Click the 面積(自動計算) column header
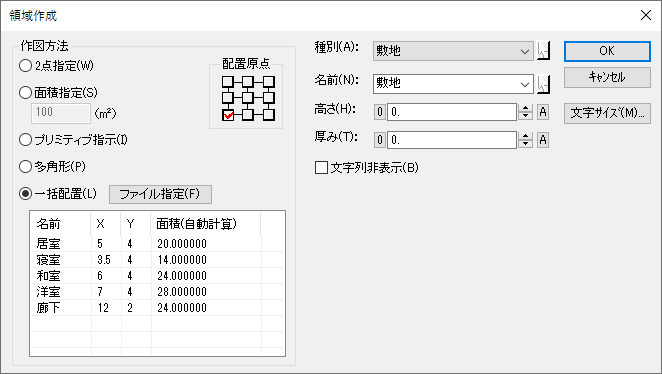 point(206,224)
